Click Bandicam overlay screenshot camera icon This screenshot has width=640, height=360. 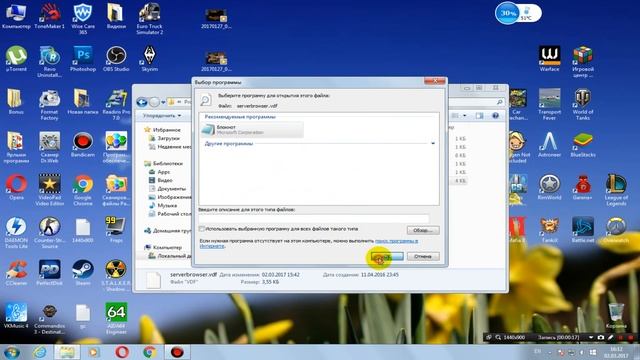[600, 338]
